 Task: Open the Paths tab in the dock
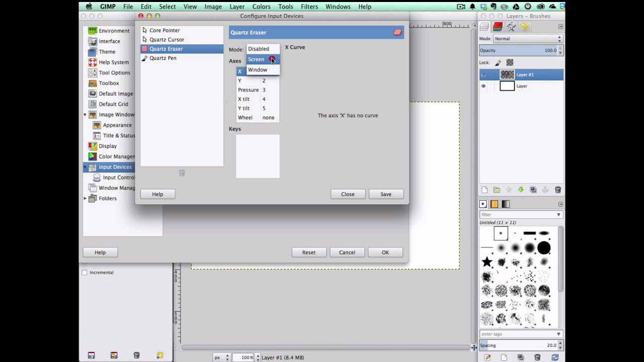click(511, 27)
